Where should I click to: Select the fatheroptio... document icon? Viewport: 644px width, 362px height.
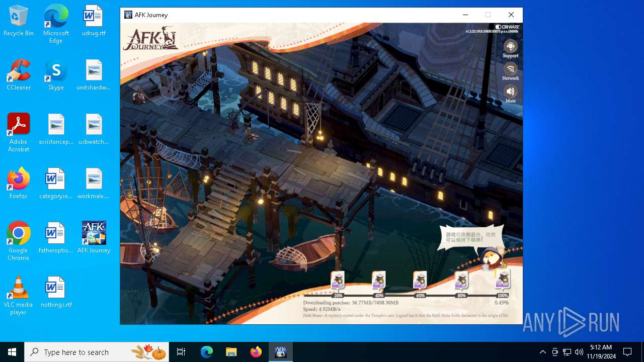pos(56,238)
